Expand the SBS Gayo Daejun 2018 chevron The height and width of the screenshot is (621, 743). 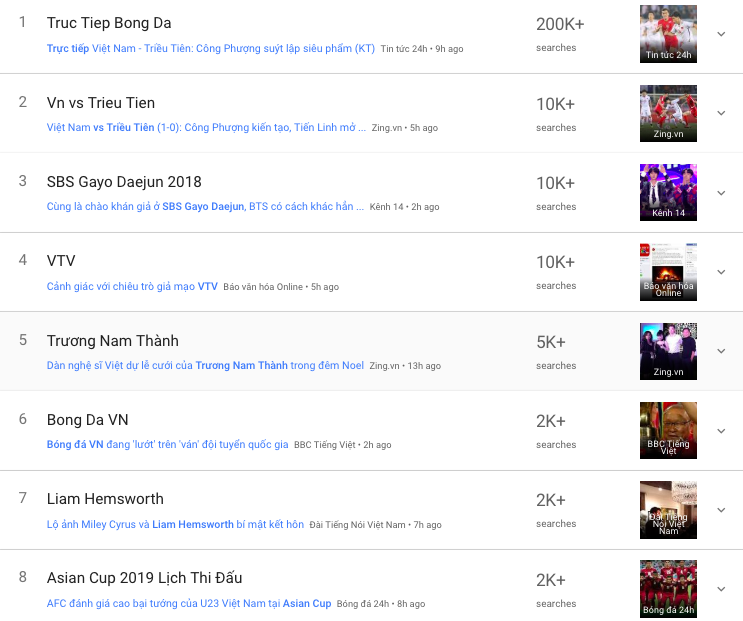tap(721, 192)
